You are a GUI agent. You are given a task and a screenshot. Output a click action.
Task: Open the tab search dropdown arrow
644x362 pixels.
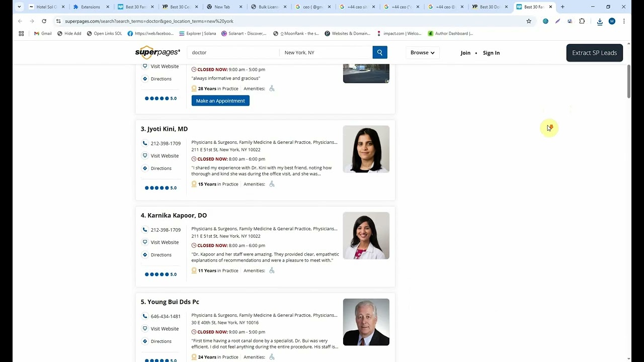click(19, 7)
